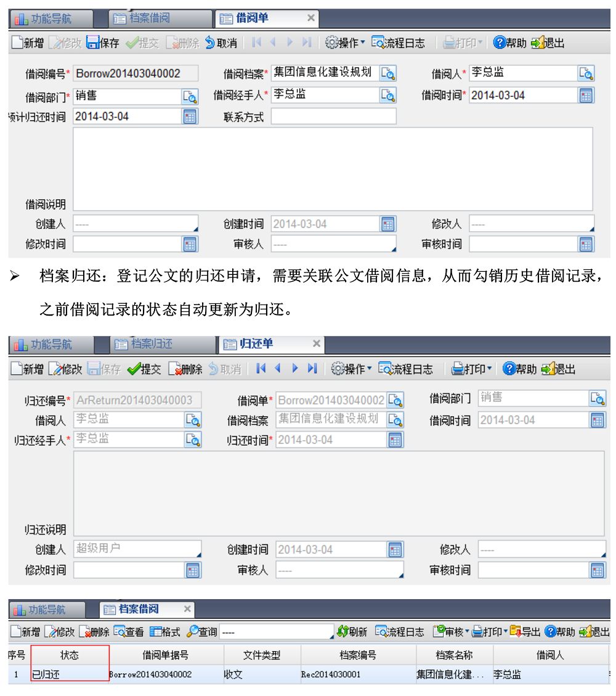616x696 pixels.
Task: Open the calendar picker for the 借阅时间 field in 借阅单
Action: pos(586,96)
